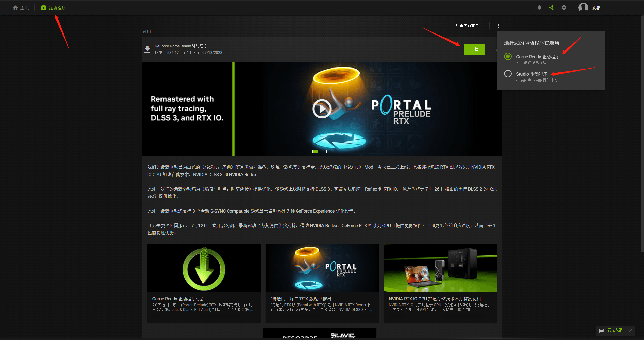Viewport: 644px width, 340px height.
Task: Open the Game Ready 驱动程序更新 thumbnail
Action: (204, 268)
